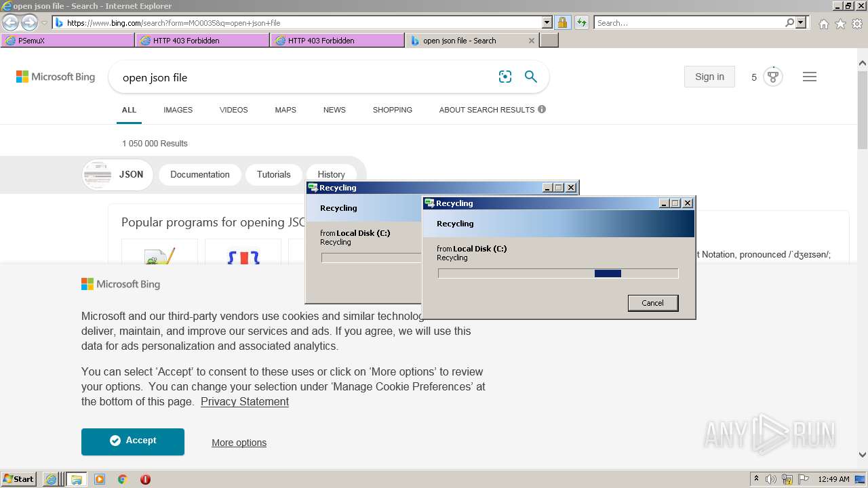This screenshot has height=488, width=868.
Task: Open a new blank tab
Action: click(x=549, y=41)
